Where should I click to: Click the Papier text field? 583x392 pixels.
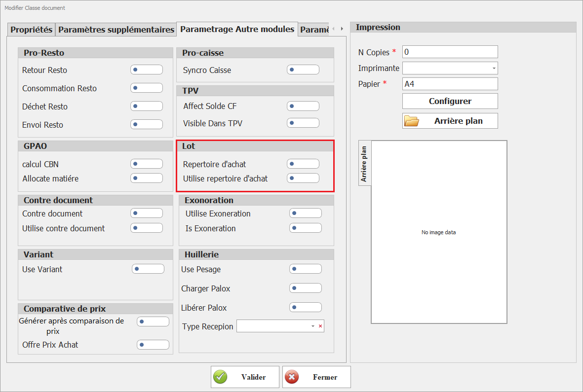pyautogui.click(x=450, y=84)
